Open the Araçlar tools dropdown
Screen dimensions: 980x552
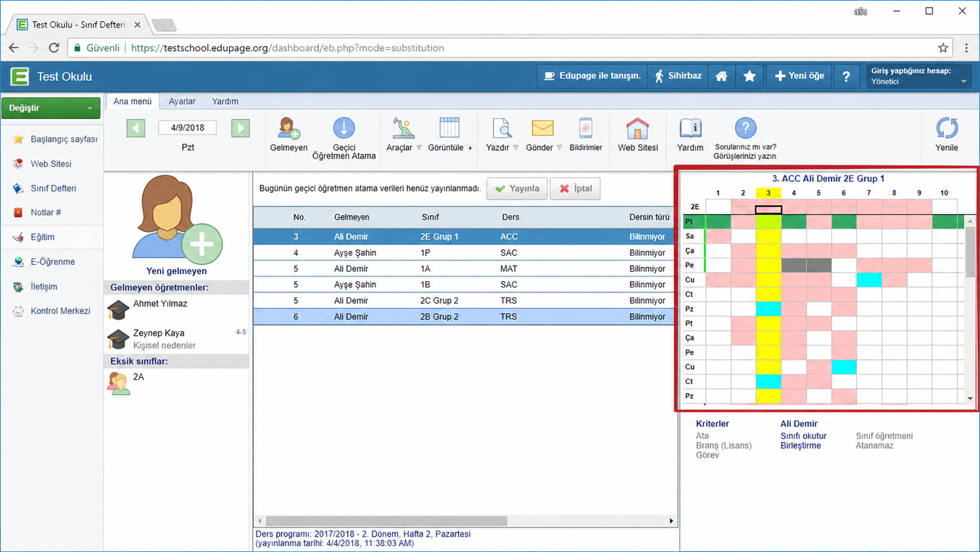click(x=404, y=135)
